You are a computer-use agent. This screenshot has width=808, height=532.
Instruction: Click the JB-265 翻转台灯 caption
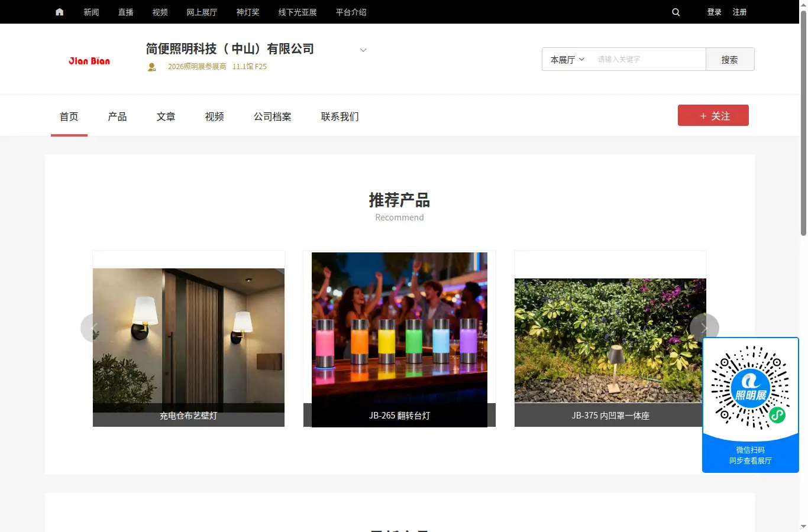click(399, 416)
